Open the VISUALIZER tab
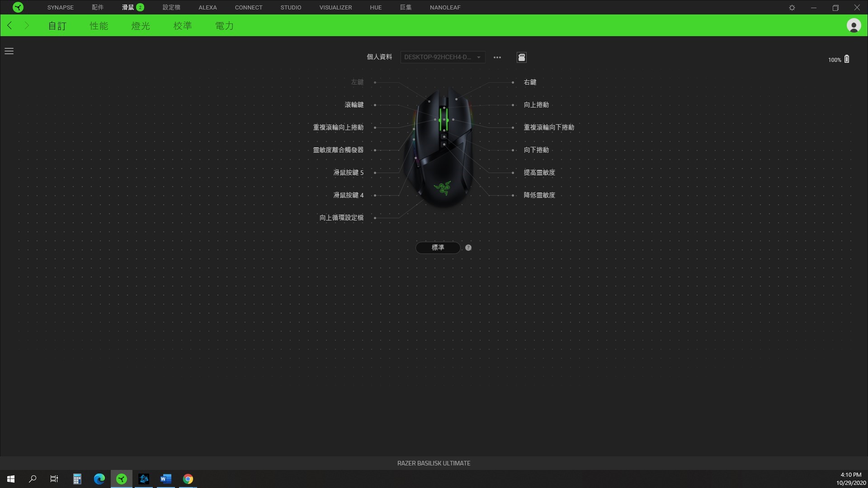This screenshot has height=488, width=868. 335,8
